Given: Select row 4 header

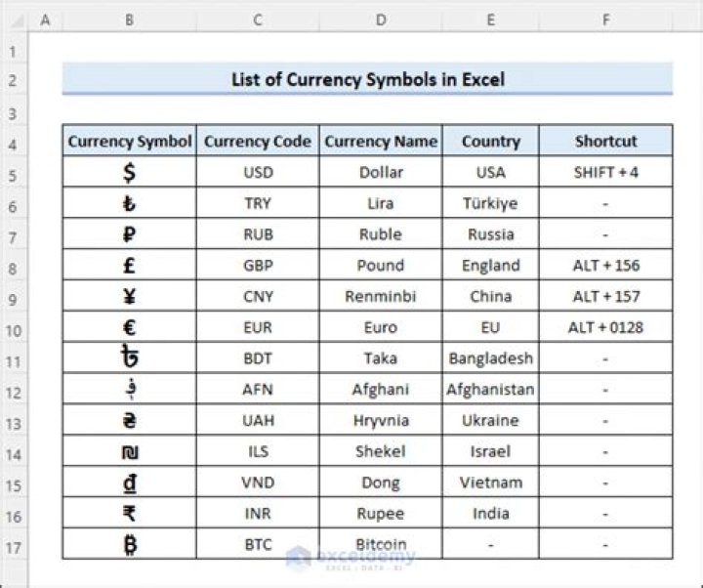Looking at the screenshot, I should click(14, 143).
